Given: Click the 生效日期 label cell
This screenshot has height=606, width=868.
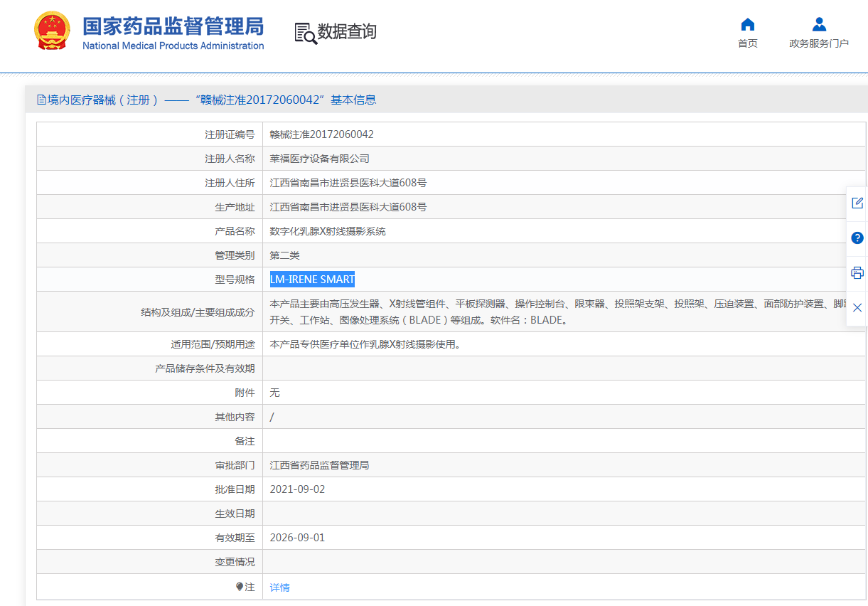Looking at the screenshot, I should pos(150,514).
